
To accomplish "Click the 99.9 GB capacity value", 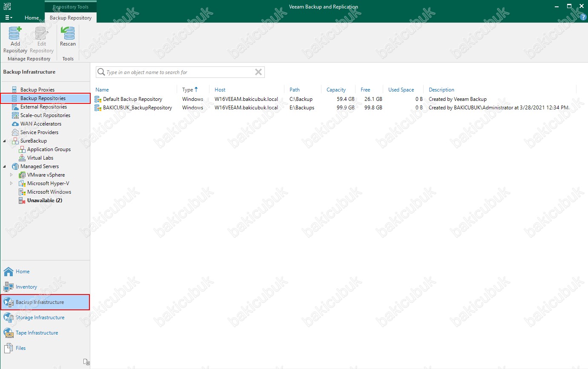I will [x=345, y=108].
